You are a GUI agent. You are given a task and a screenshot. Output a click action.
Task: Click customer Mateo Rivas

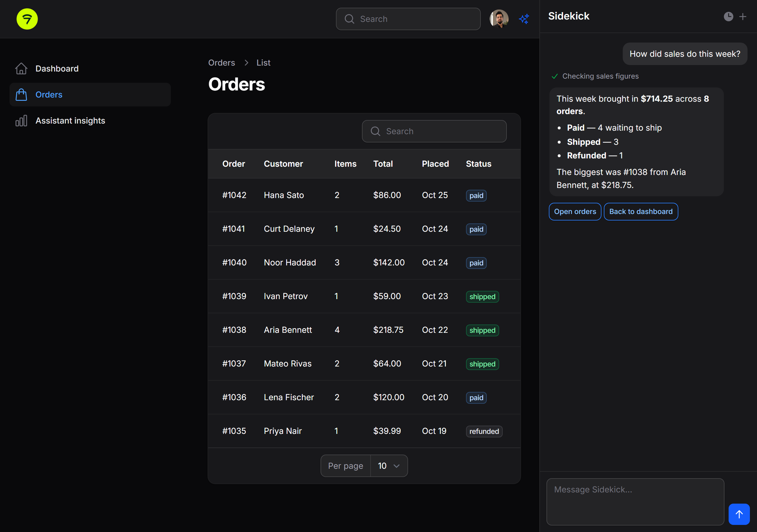287,364
